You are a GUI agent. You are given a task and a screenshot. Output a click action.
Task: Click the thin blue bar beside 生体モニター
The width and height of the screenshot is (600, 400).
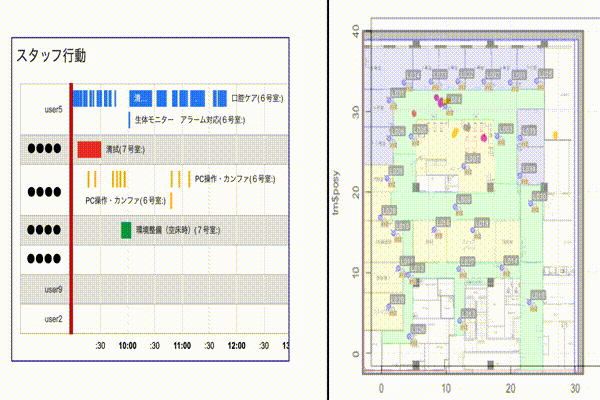click(x=129, y=120)
